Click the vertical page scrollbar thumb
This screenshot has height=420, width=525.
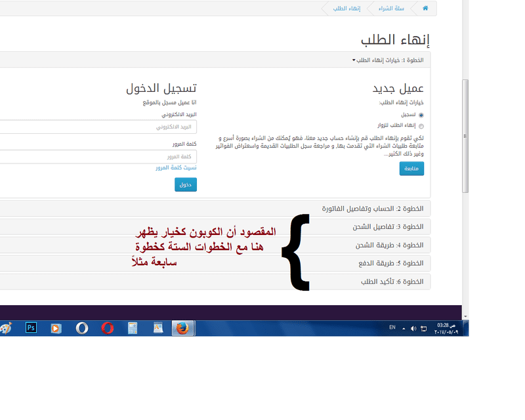(465, 136)
